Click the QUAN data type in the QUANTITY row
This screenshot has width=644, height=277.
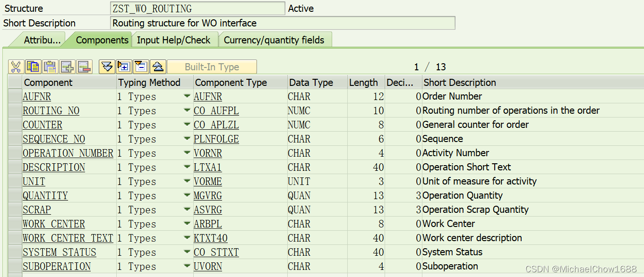[x=299, y=196]
